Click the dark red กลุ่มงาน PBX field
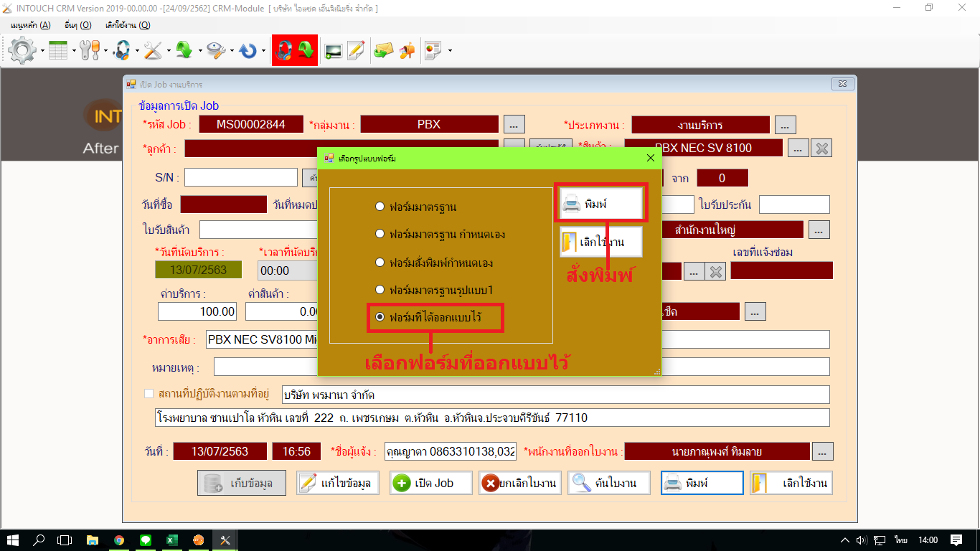 point(429,125)
